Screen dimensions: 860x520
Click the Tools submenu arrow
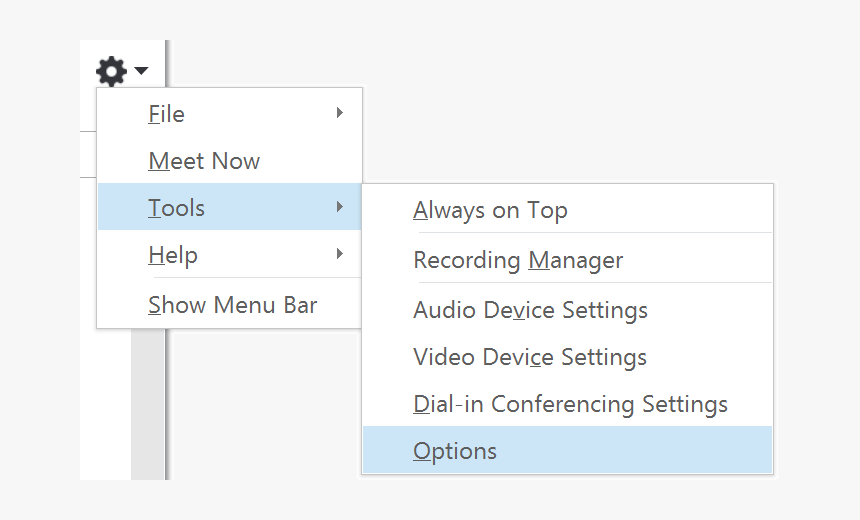pos(340,207)
